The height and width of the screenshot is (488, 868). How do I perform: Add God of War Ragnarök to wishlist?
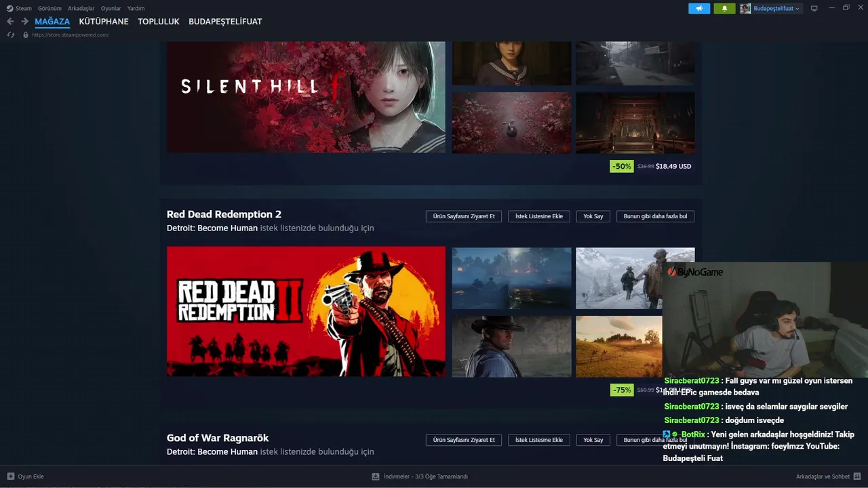pos(539,440)
